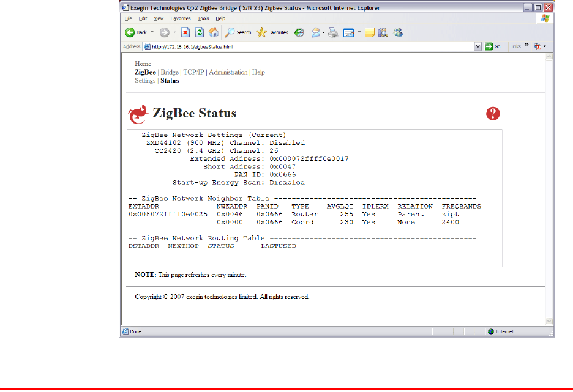
Task: Open the Edit menu
Action: (143, 18)
